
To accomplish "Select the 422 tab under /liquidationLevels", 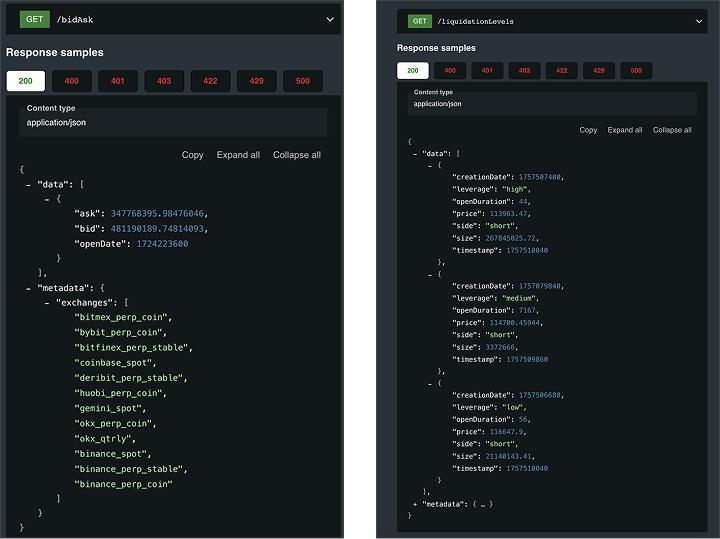I will coord(561,71).
